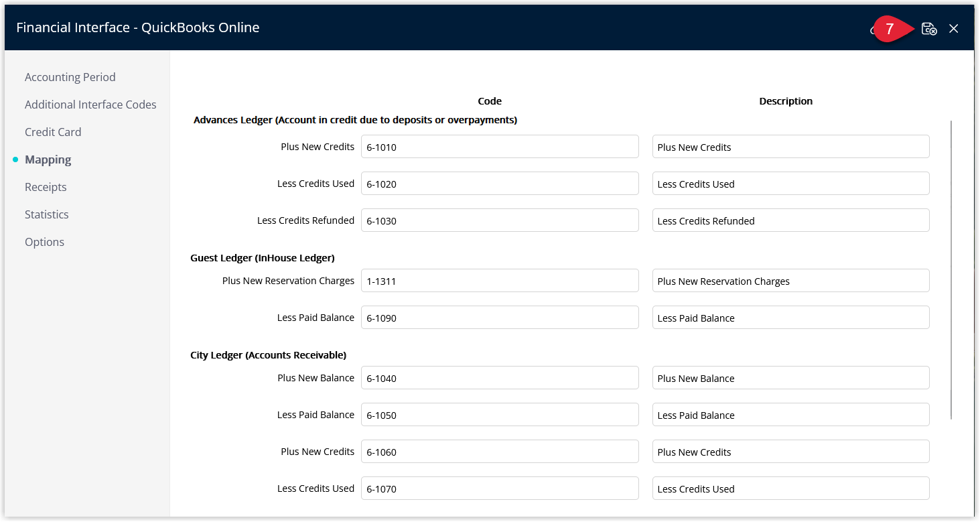Edit description field in the 6-1060 row
Image resolution: width=980 pixels, height=522 pixels.
click(790, 452)
